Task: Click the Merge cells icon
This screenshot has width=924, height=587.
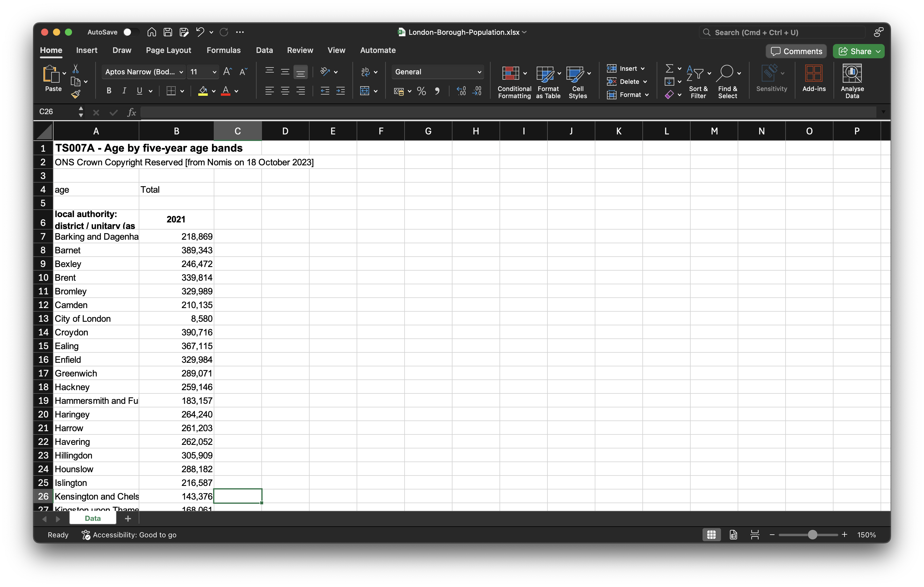Action: 365,91
